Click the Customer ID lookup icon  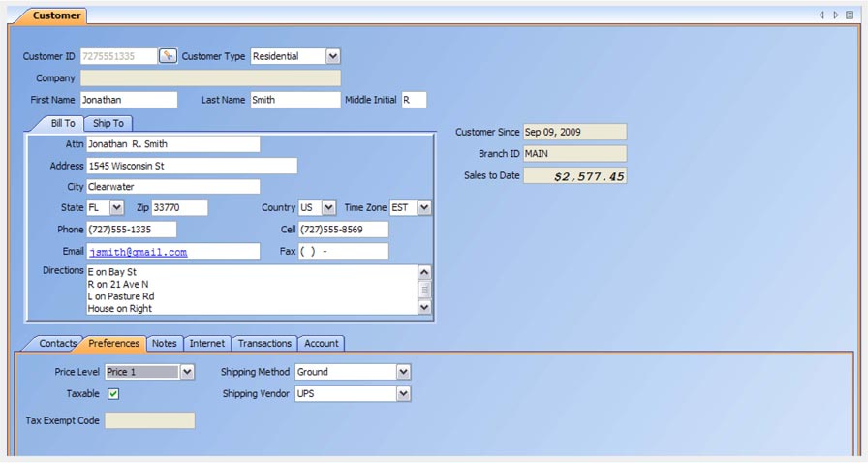pos(168,56)
